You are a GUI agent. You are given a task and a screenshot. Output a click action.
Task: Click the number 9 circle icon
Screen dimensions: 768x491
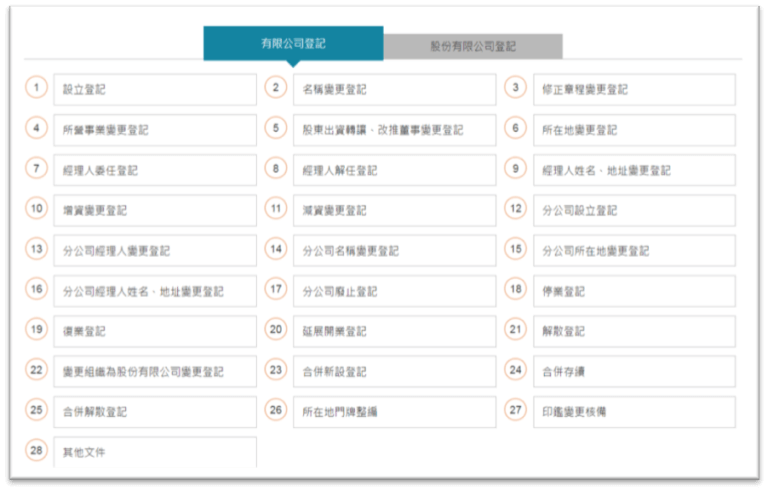pyautogui.click(x=515, y=169)
